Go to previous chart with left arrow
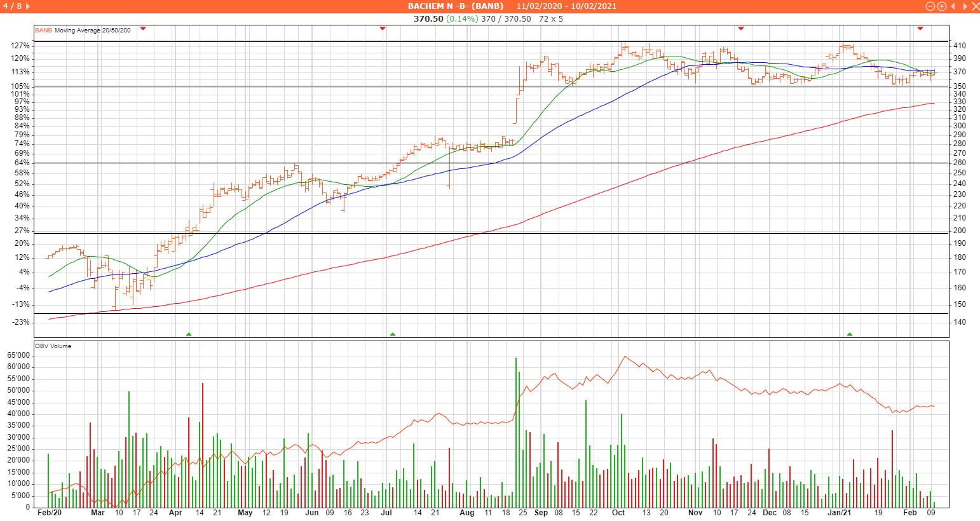Viewport: 980px width, 521px height. (953, 6)
